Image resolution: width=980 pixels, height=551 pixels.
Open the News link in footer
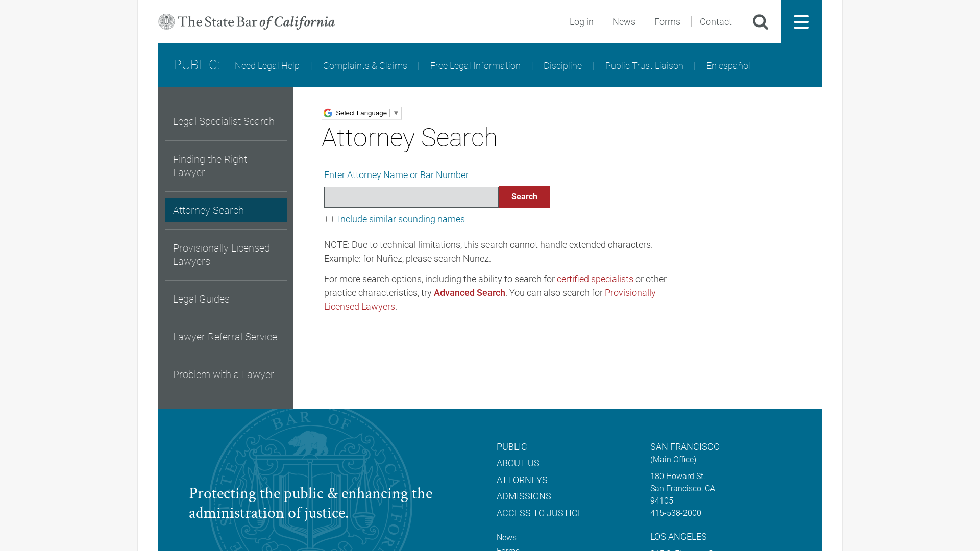[x=506, y=538]
